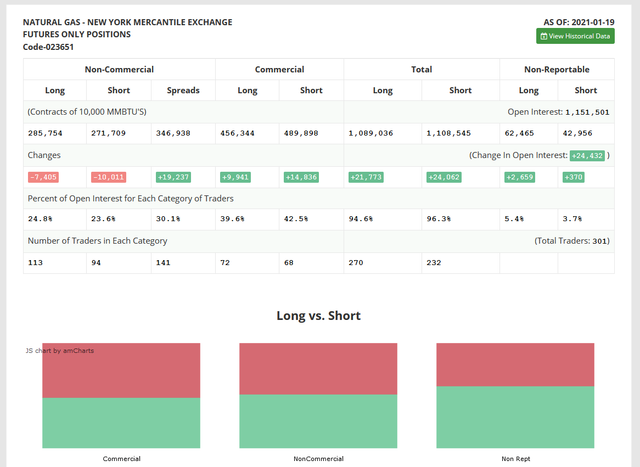
Task: Click the trader count 270
Action: coord(356,262)
